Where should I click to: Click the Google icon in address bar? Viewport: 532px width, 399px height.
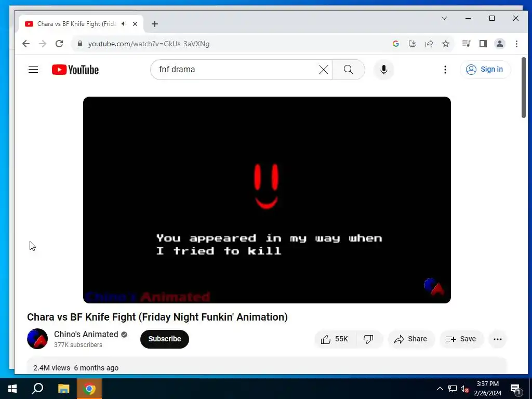coord(395,44)
